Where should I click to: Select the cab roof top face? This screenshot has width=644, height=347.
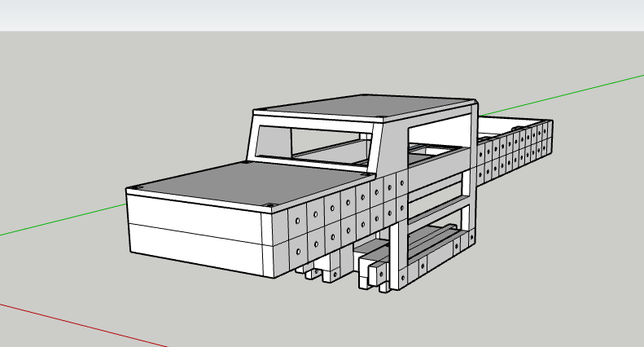coord(366,105)
